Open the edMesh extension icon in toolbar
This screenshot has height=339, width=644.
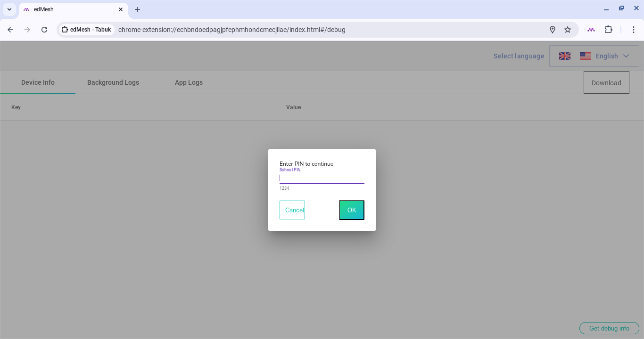pos(591,30)
